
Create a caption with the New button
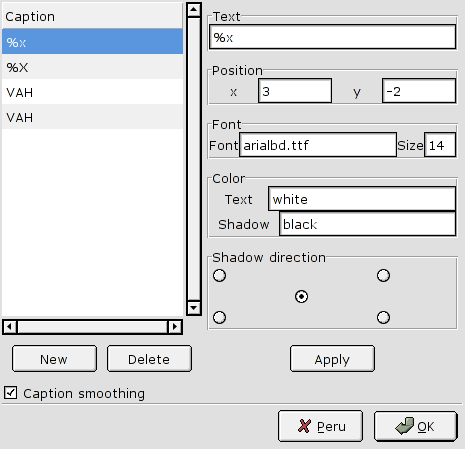click(x=54, y=359)
